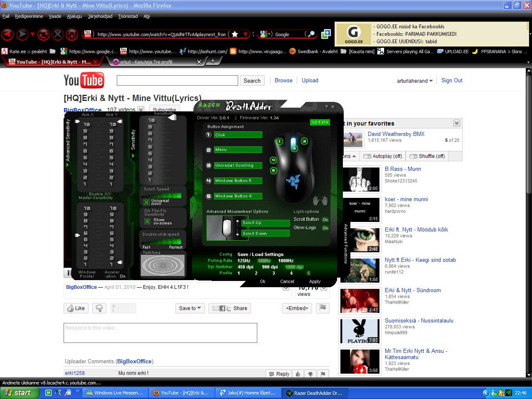
Task: Click the YouTube logo
Action: coord(84,80)
